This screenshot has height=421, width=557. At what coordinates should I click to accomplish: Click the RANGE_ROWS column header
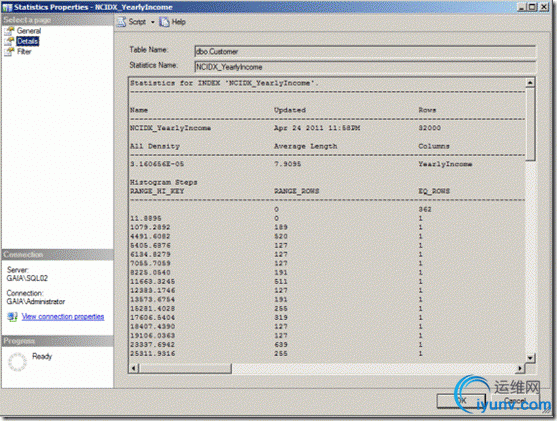[297, 191]
